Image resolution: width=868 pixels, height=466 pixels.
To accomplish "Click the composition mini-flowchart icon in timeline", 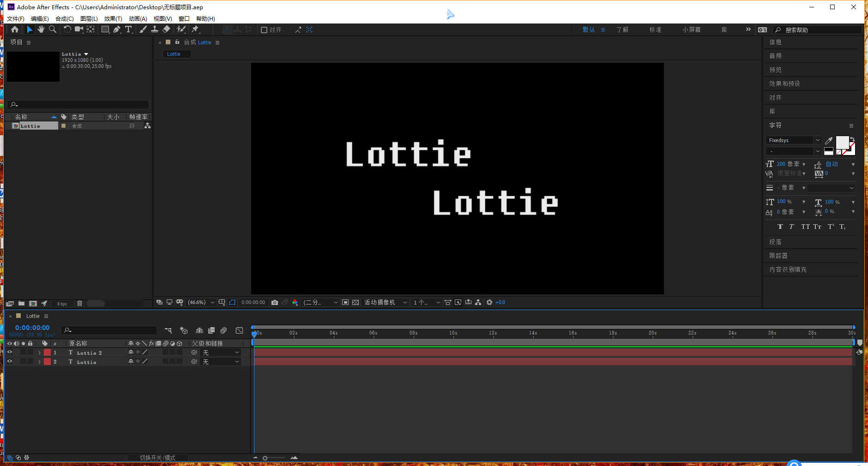I will pyautogui.click(x=168, y=330).
